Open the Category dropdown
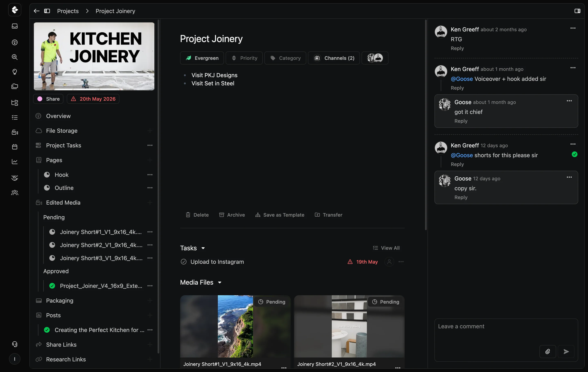588x372 pixels. 285,58
